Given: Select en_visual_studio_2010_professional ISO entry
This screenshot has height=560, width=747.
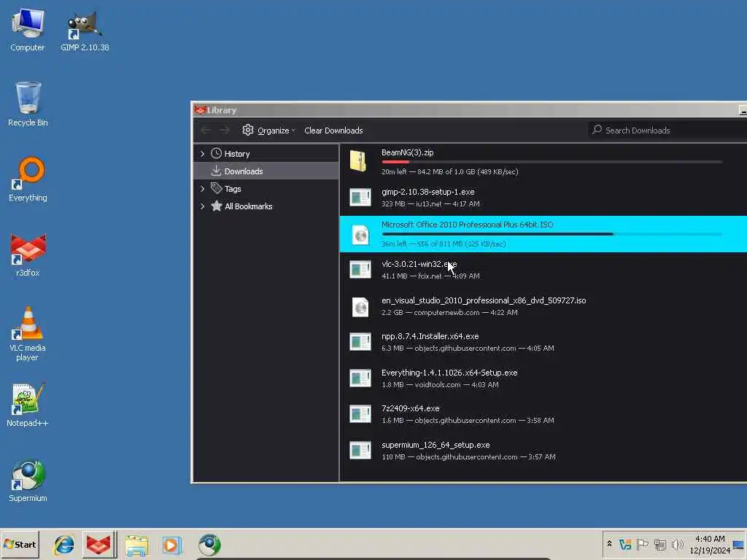Looking at the screenshot, I should [543, 306].
